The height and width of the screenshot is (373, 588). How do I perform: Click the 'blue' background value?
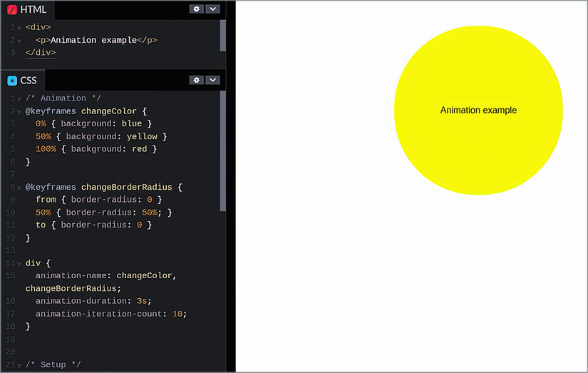pyautogui.click(x=132, y=123)
